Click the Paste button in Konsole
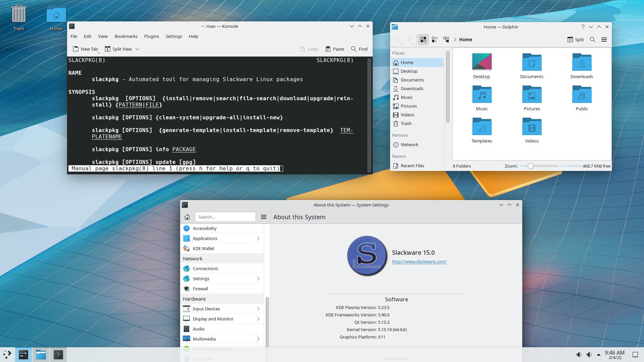The image size is (644, 362). (335, 49)
